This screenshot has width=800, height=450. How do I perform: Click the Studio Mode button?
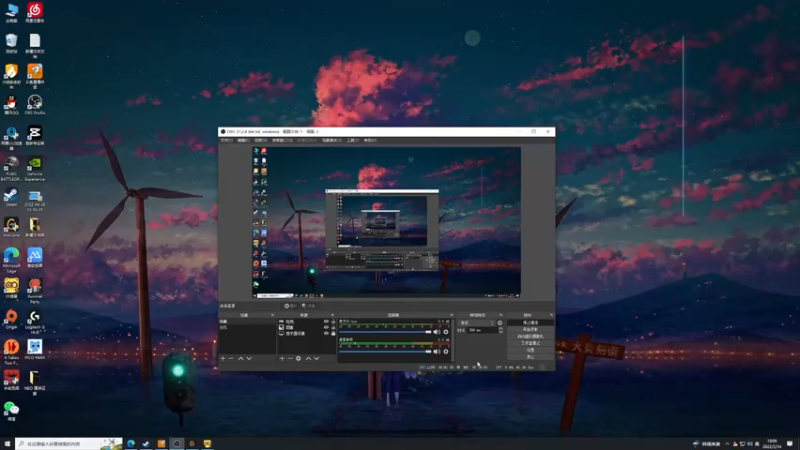[x=530, y=343]
